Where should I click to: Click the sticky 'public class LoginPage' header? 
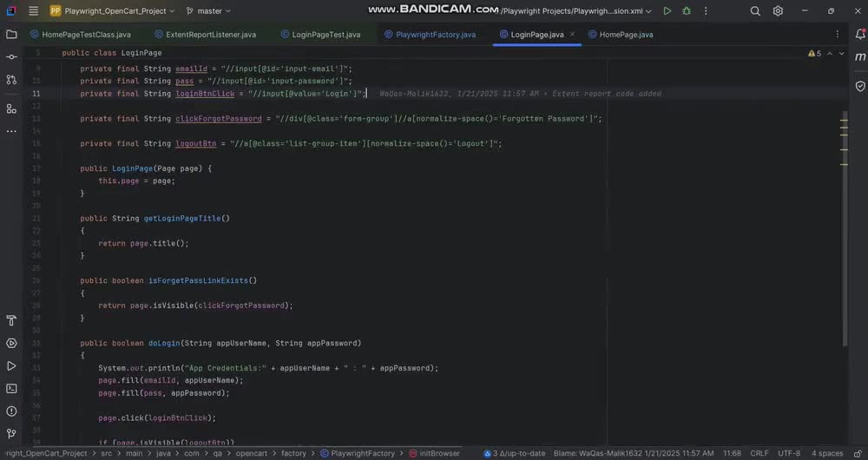click(112, 53)
